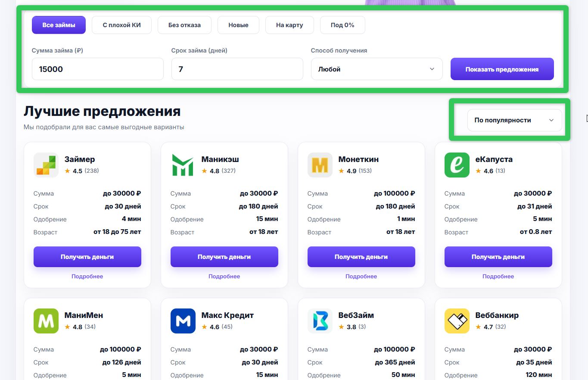The image size is (588, 380).
Task: Click '120 мин' approval time on Веббанкир
Action: 539,375
